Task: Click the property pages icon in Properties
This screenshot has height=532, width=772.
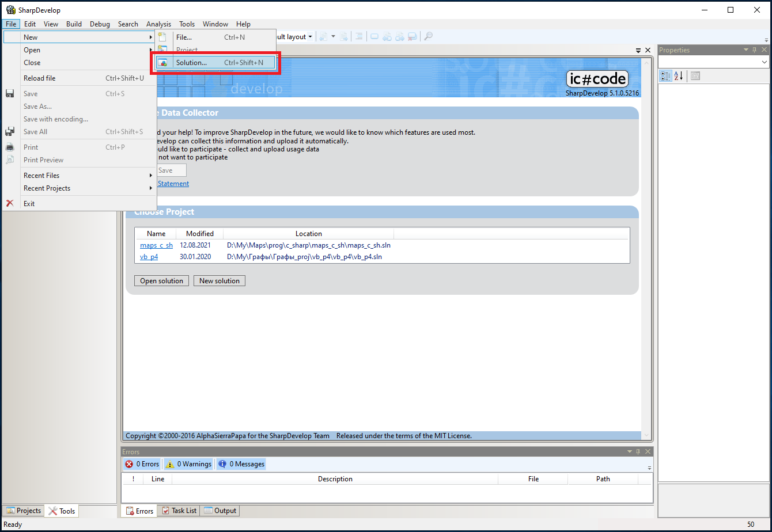Action: (695, 75)
